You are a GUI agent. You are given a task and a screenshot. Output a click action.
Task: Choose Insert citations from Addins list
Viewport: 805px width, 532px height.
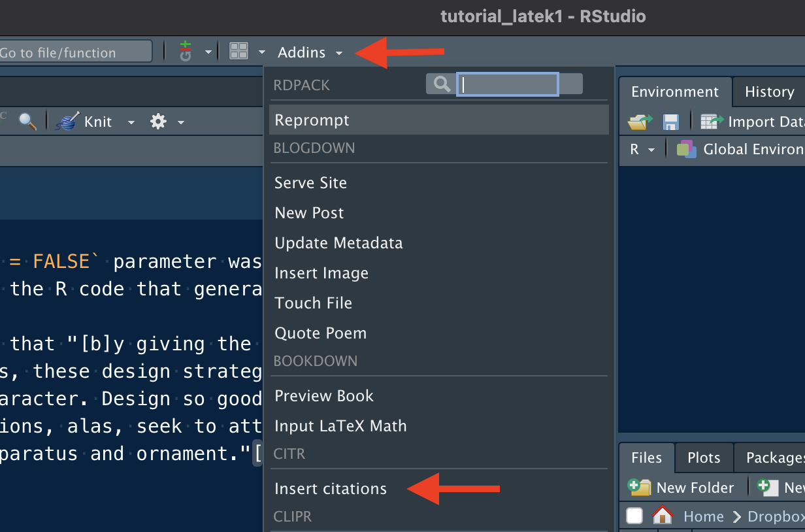331,489
